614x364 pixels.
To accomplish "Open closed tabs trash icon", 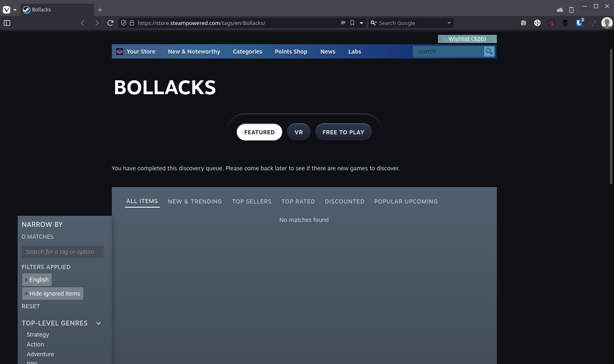I will point(571,10).
